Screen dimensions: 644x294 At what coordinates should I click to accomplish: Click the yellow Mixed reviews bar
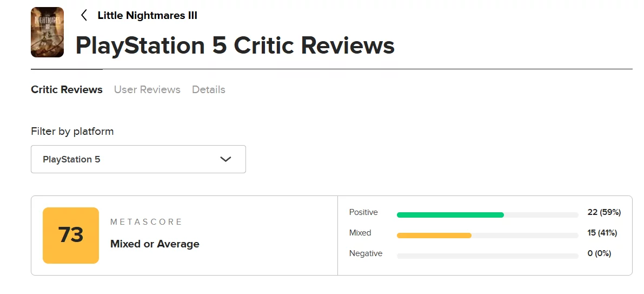(x=434, y=236)
